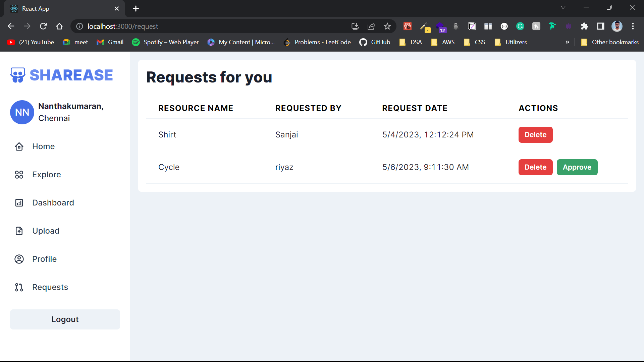Bookmark page with star icon

click(387, 26)
